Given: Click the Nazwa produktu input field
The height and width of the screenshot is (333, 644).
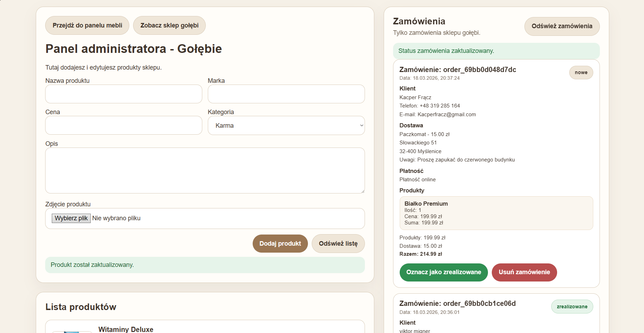Looking at the screenshot, I should coord(123,94).
